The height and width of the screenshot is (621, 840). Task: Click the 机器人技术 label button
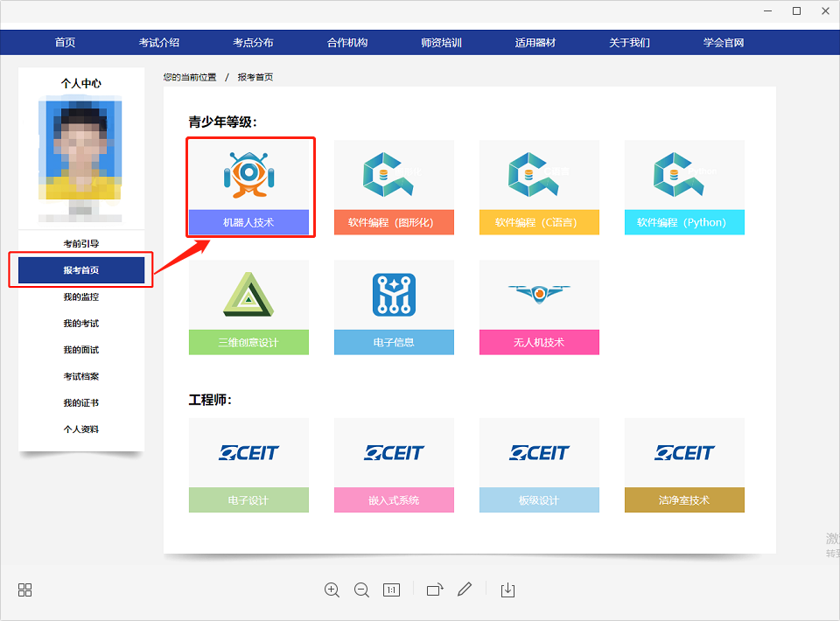click(x=248, y=222)
